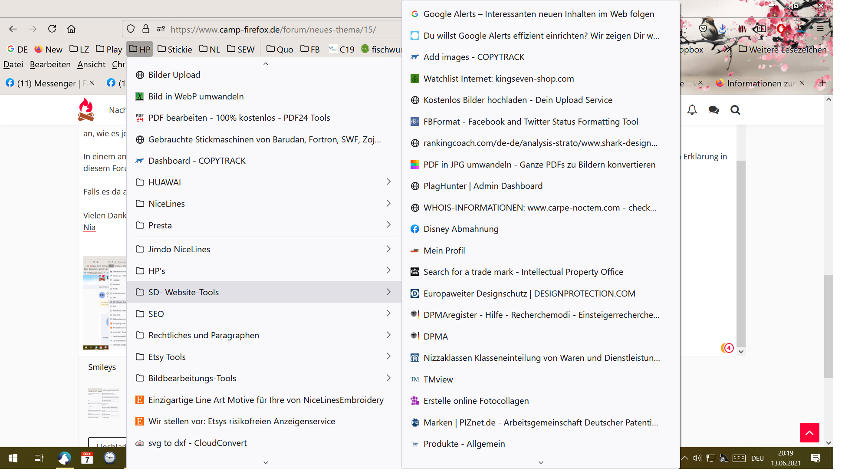Reload the current page
868x475 pixels.
coord(52,29)
